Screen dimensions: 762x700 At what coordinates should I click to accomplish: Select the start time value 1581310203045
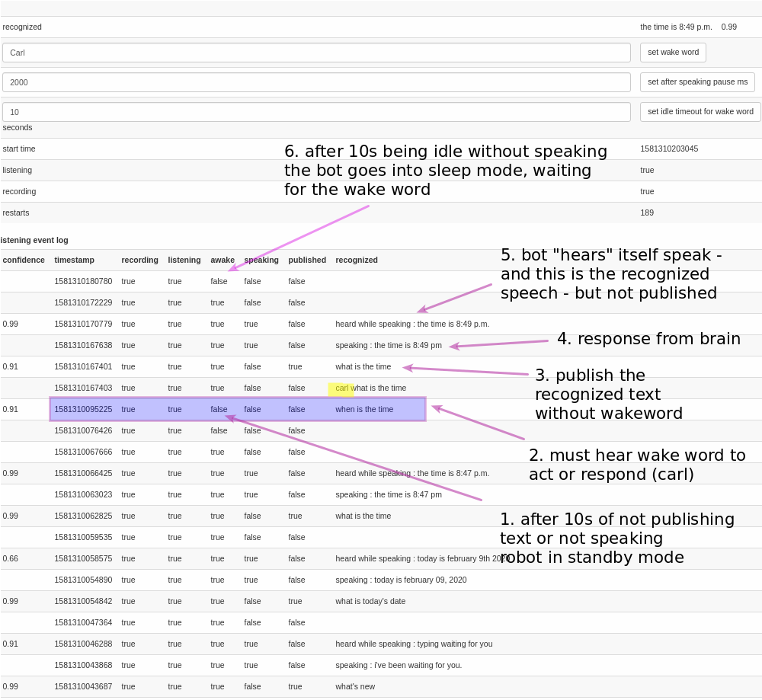click(669, 149)
